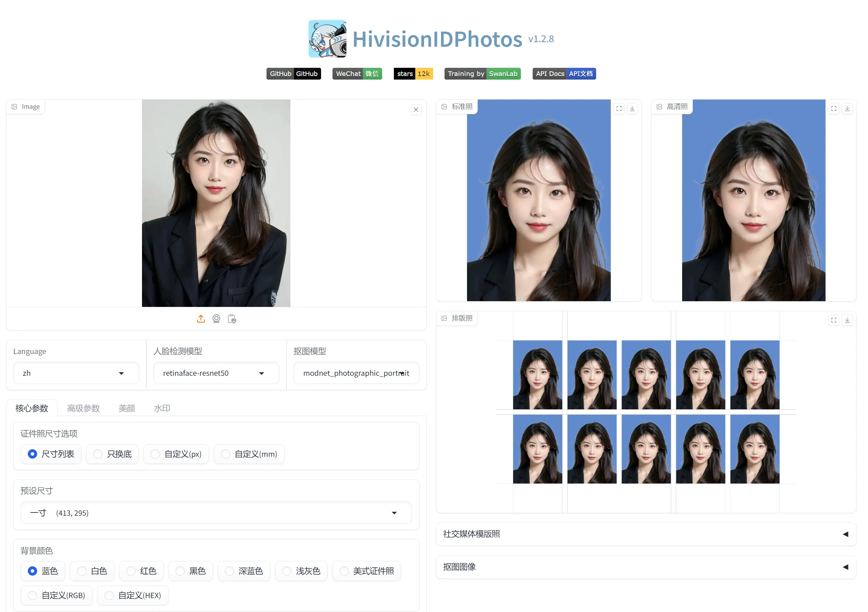
Task: Open the Language dropdown
Action: 75,373
